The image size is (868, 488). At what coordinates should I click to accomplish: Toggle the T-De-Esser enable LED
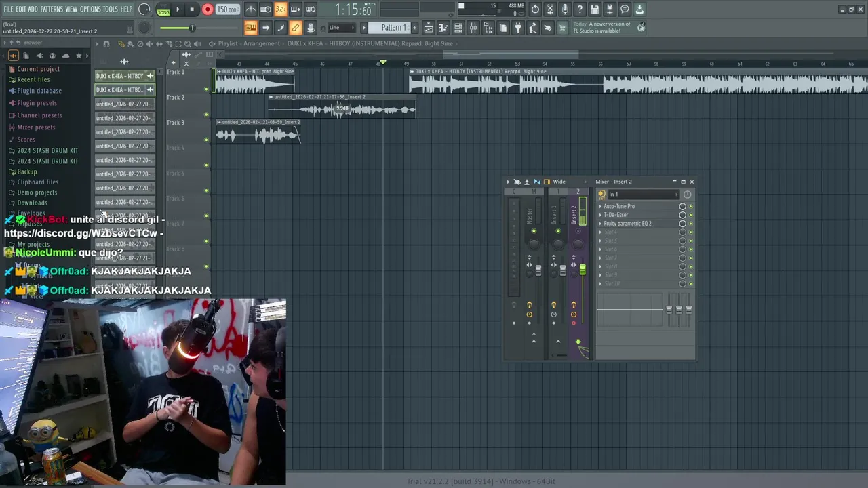[691, 216]
